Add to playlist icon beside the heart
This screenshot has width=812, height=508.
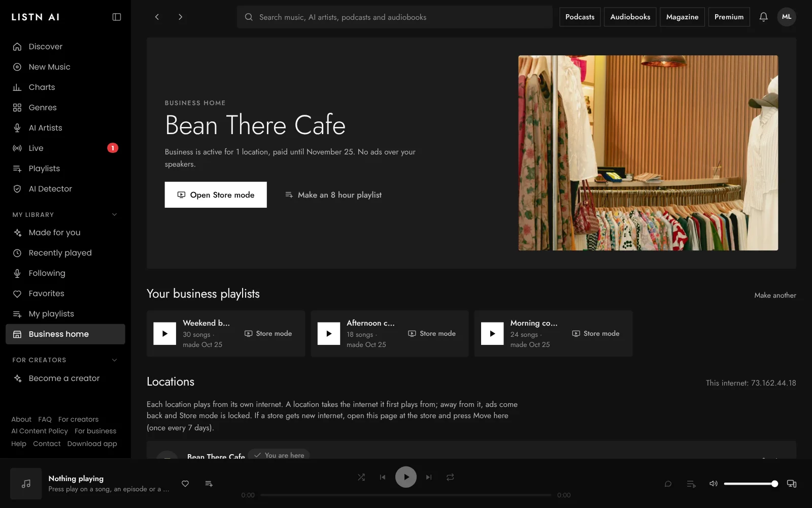209,484
